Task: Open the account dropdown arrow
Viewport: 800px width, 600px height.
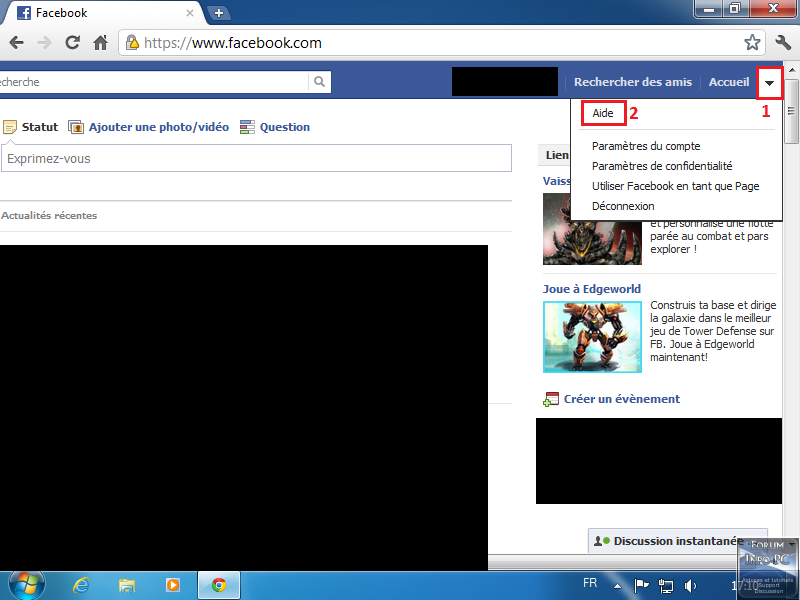Action: click(769, 83)
